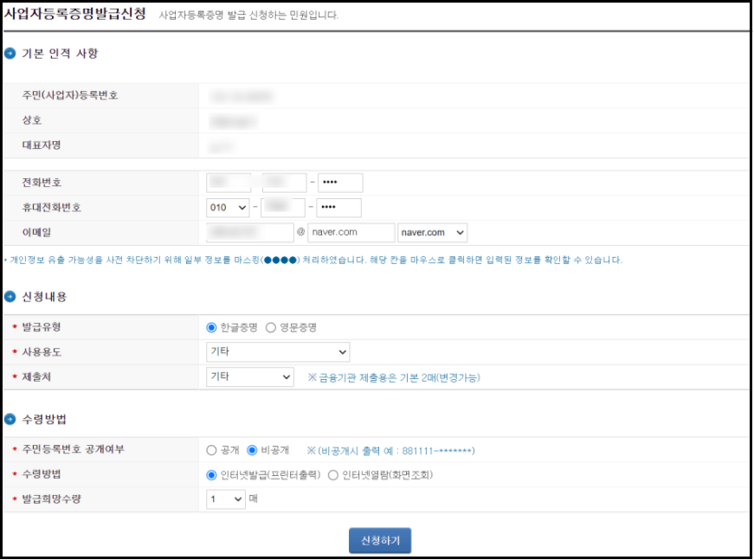Open the 발급희망수량 quantity dropdown
This screenshot has width=754, height=560.
pos(226,499)
